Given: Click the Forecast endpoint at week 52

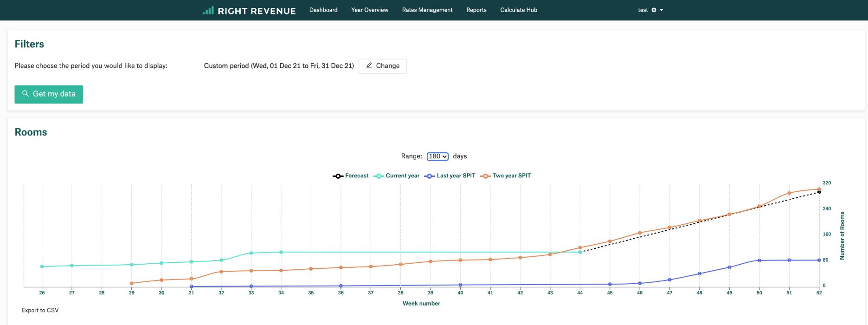Looking at the screenshot, I should coord(819,192).
